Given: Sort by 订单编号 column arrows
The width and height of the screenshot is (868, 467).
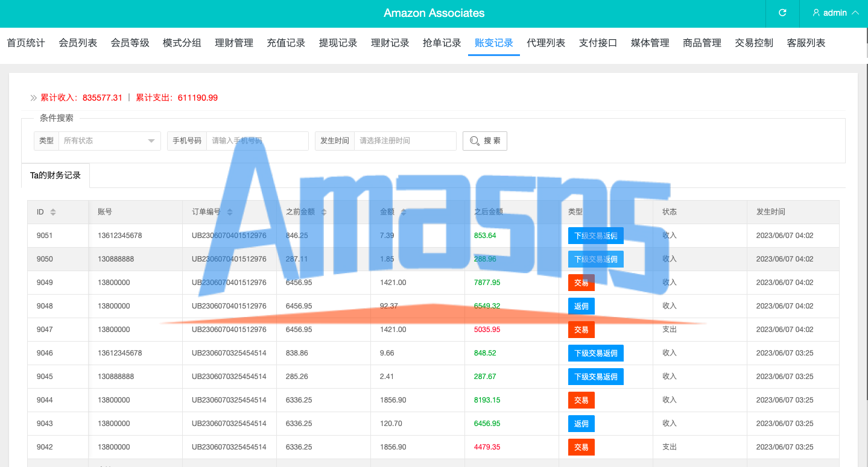Looking at the screenshot, I should coord(230,212).
